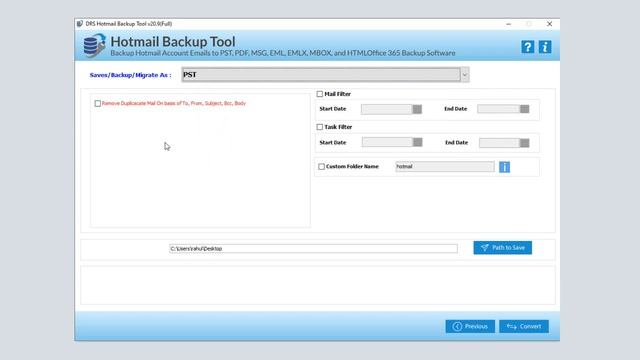
Task: Click the Mail Filter End Date field
Action: [498, 109]
